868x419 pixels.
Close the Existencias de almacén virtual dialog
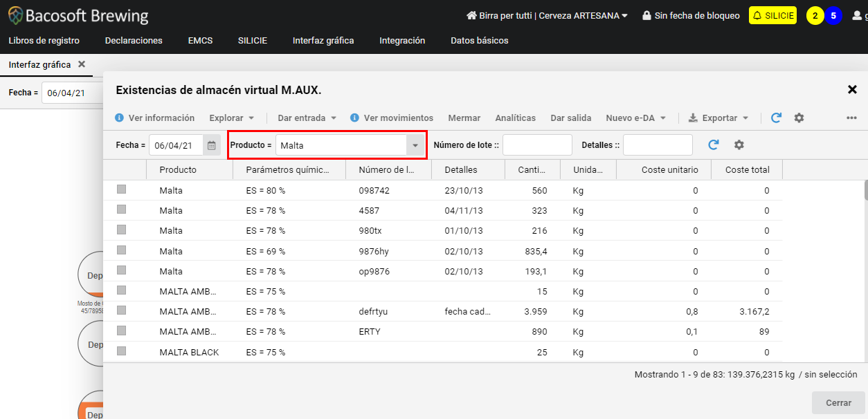pos(852,89)
